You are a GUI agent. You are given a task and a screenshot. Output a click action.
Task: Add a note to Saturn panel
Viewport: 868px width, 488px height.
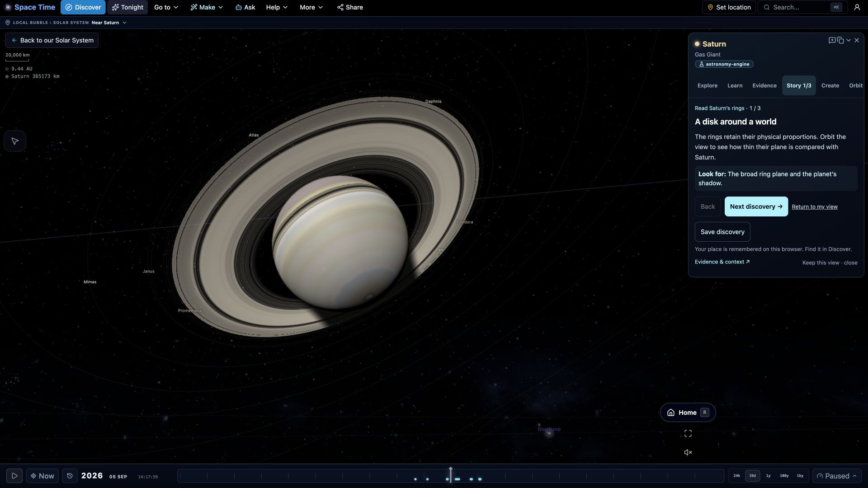[x=832, y=40]
